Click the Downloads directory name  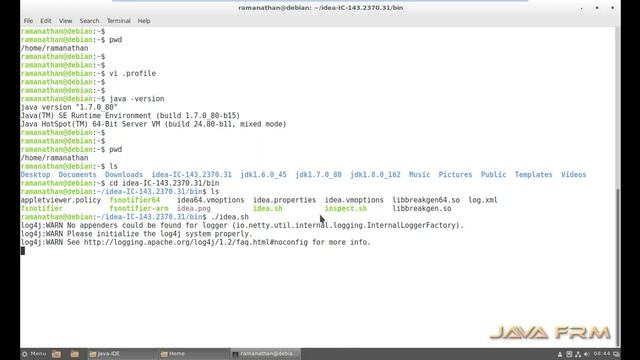[124, 175]
